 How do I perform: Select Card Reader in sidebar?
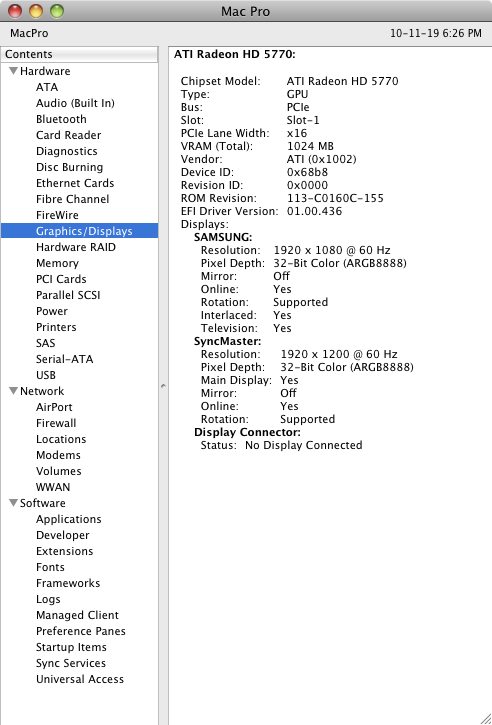pos(68,135)
